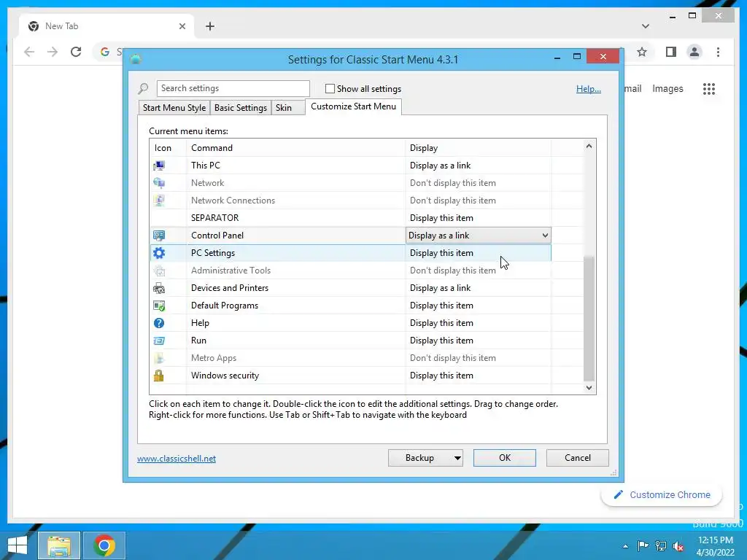Click the Cancel button
Image resolution: width=747 pixels, height=560 pixels.
(578, 458)
